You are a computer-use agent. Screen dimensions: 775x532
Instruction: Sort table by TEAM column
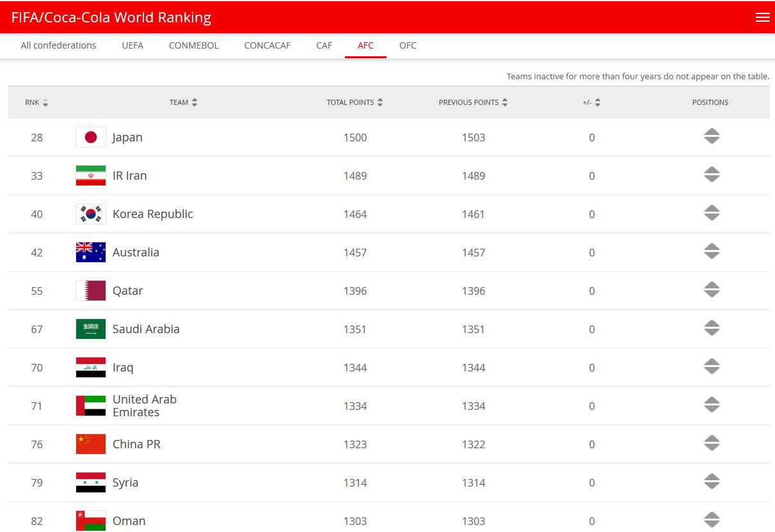click(x=184, y=102)
